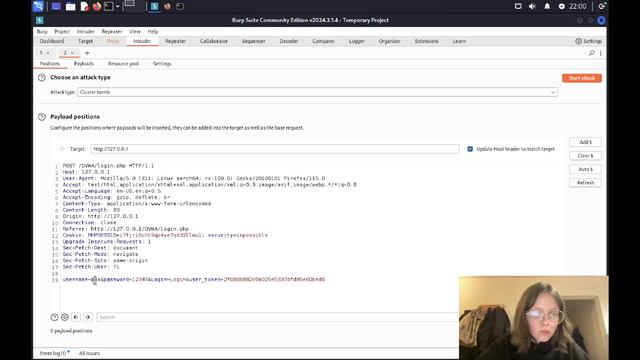Switch to the Burp Suite taskbar window
Image resolution: width=640 pixels, height=360 pixels.
154,7
